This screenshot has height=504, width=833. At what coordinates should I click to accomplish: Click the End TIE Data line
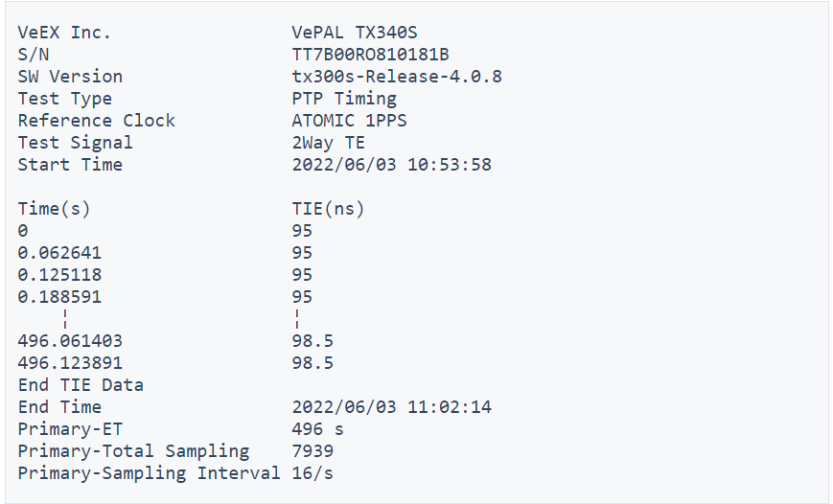tap(81, 385)
